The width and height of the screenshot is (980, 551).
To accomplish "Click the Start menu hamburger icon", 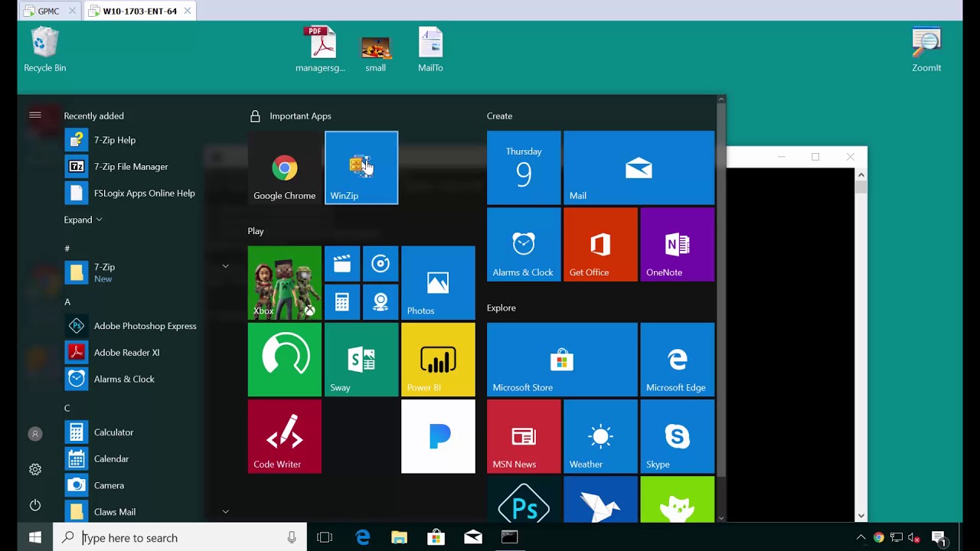I will pyautogui.click(x=35, y=116).
